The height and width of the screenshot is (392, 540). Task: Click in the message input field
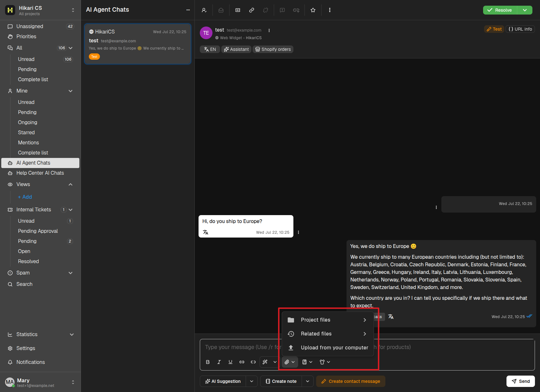click(367, 347)
